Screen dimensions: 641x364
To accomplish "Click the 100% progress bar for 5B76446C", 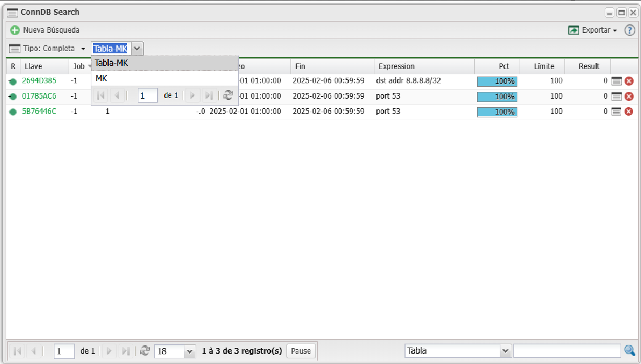I will pos(497,112).
